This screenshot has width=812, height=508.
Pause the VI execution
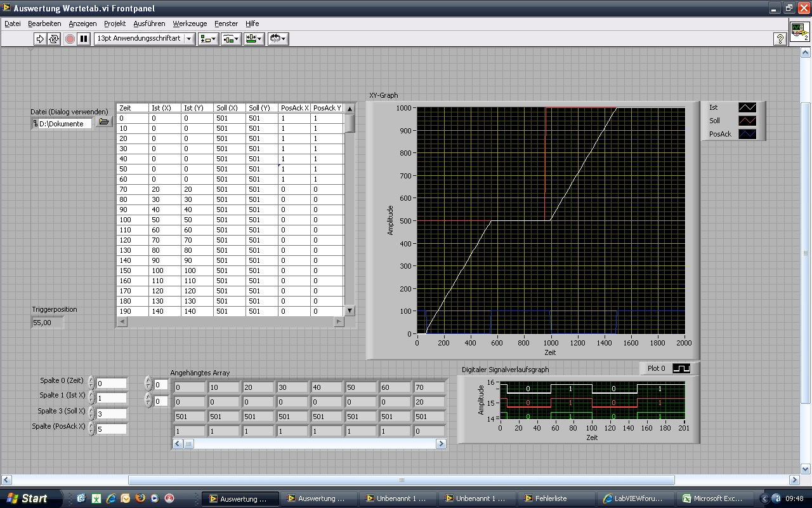[x=83, y=39]
